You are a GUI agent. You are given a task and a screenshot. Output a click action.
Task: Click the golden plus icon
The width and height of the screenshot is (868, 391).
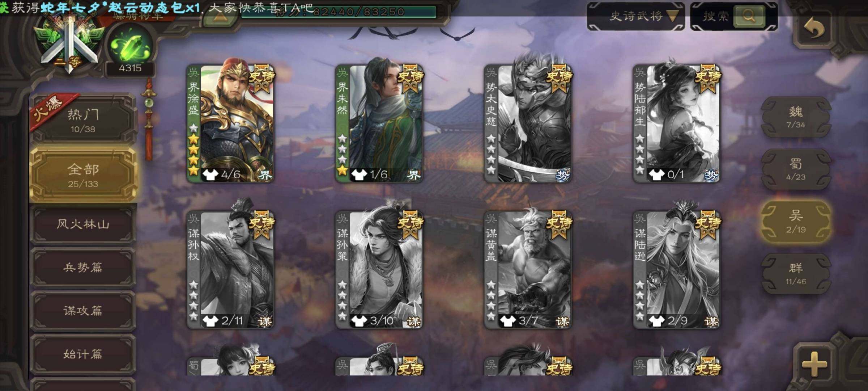[x=814, y=363]
